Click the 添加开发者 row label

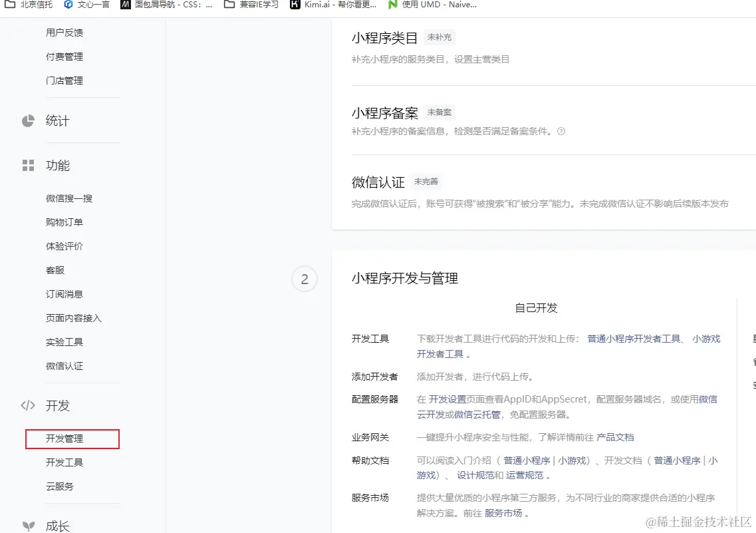[374, 377]
